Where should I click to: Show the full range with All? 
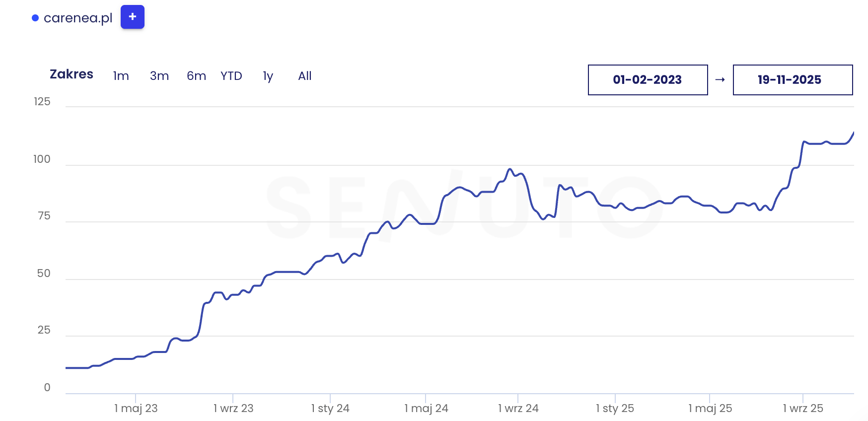click(x=305, y=76)
